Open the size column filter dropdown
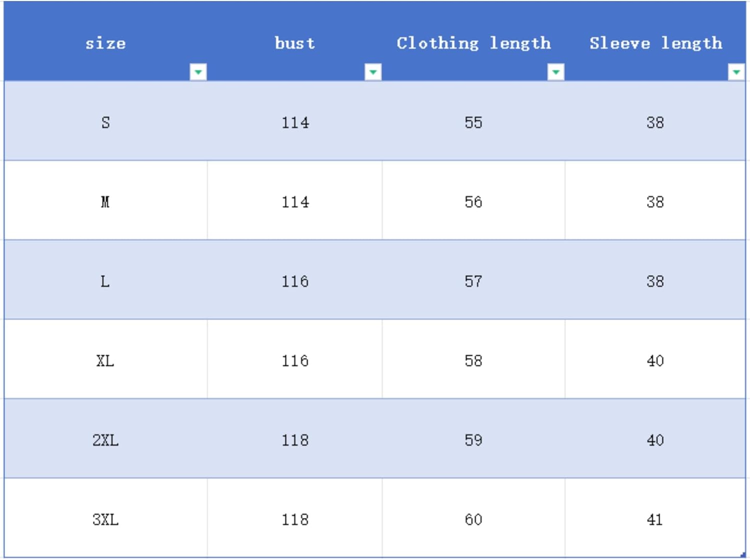Viewport: 750px width, 560px height. click(198, 72)
